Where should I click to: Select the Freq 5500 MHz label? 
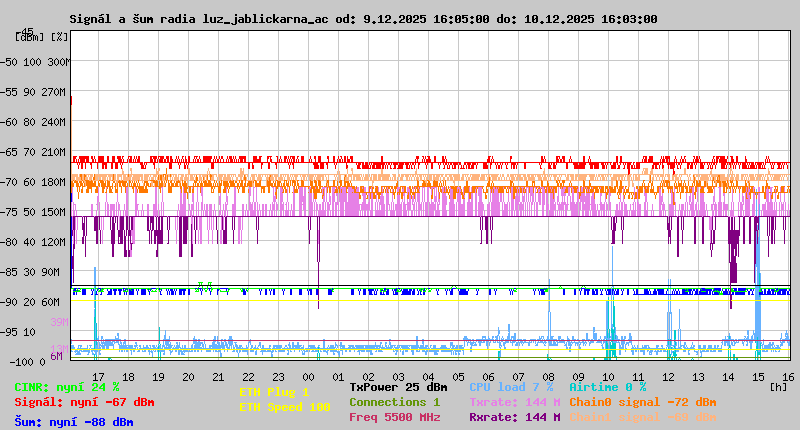tap(394, 417)
